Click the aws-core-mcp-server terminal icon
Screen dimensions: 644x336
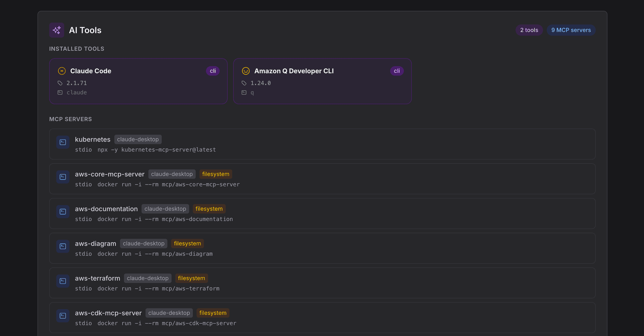pos(62,177)
